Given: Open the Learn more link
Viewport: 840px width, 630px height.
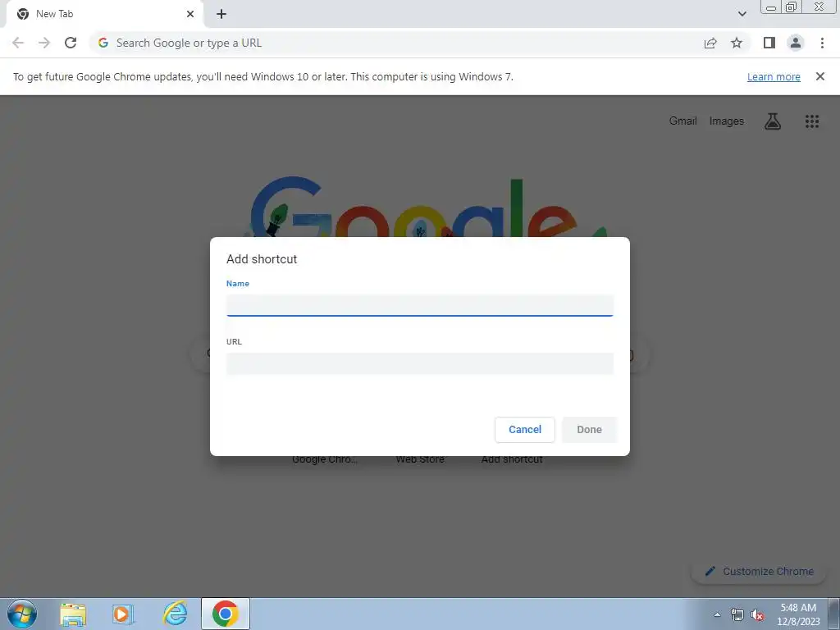Looking at the screenshot, I should [x=774, y=76].
